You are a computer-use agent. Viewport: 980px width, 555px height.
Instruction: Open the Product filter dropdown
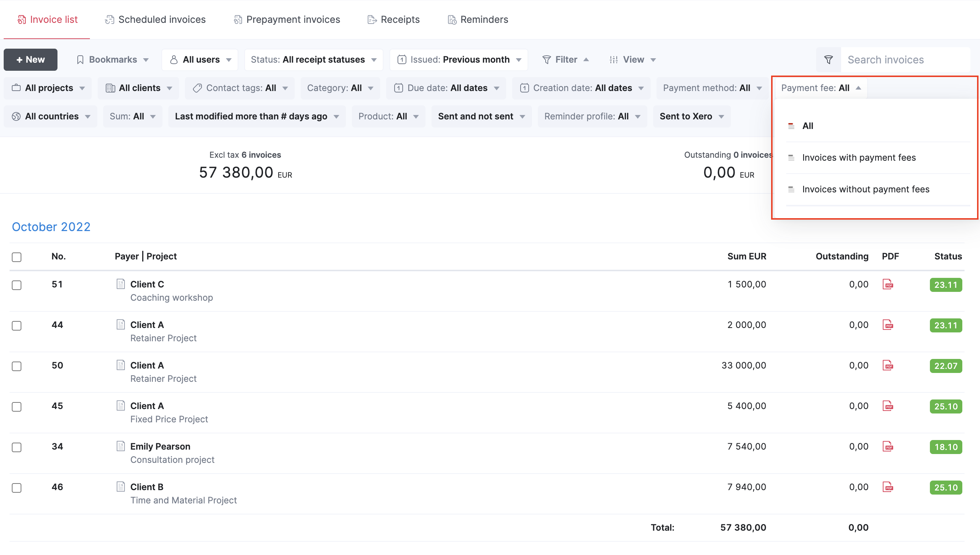tap(388, 116)
